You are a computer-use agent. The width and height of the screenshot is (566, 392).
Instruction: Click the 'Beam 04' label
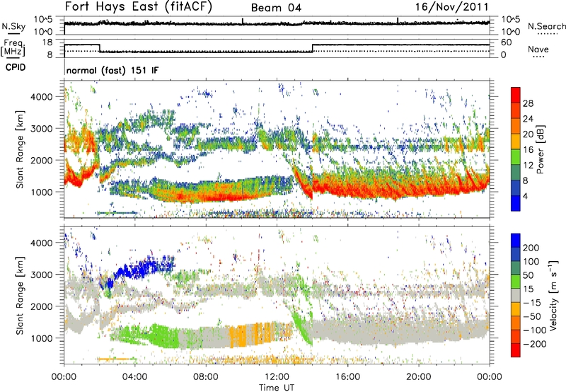[276, 8]
